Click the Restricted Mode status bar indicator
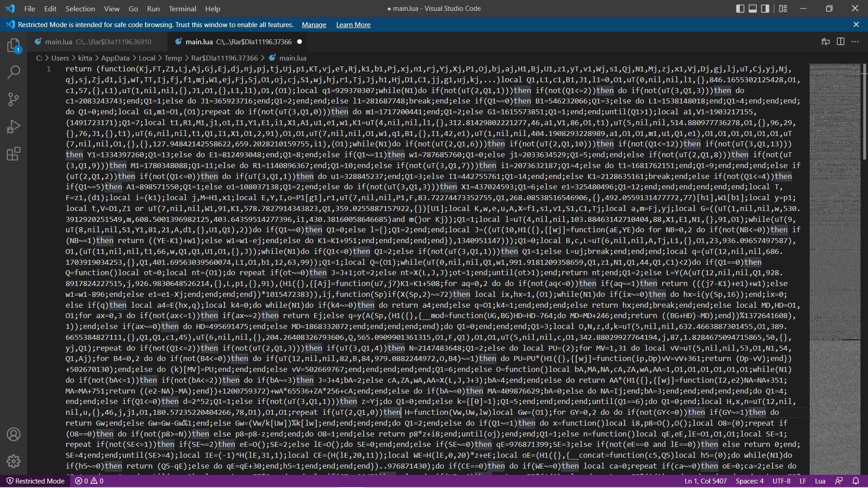This screenshot has height=488, width=868. [35, 481]
